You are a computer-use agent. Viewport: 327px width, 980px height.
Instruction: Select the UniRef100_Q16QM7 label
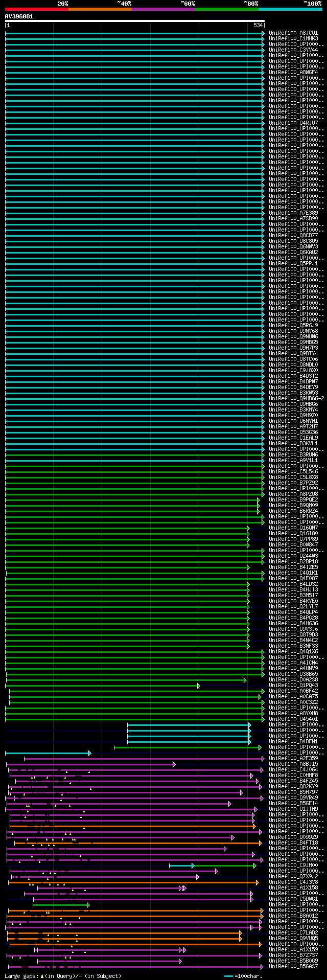point(293,528)
